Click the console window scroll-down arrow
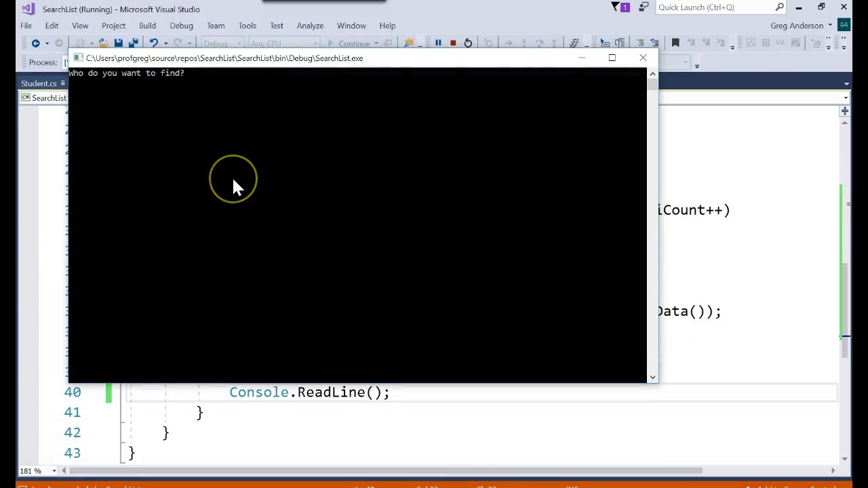Viewport: 868px width, 488px height. (x=652, y=377)
